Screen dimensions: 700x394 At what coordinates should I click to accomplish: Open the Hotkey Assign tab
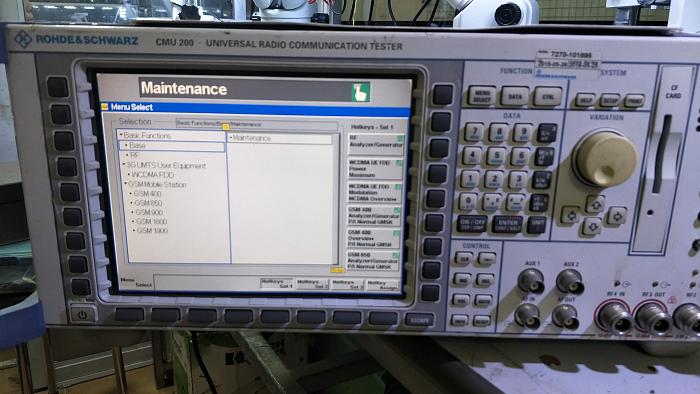(x=383, y=285)
